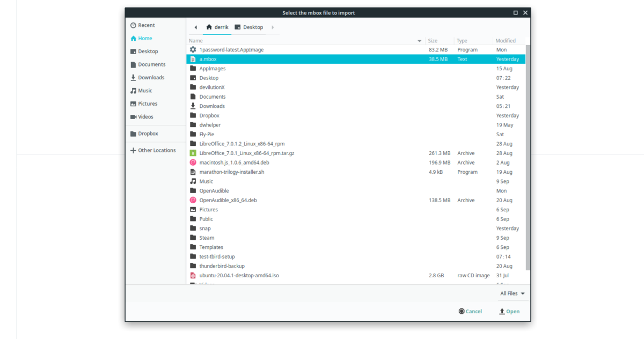Maximize the mbox import dialog

coord(516,12)
